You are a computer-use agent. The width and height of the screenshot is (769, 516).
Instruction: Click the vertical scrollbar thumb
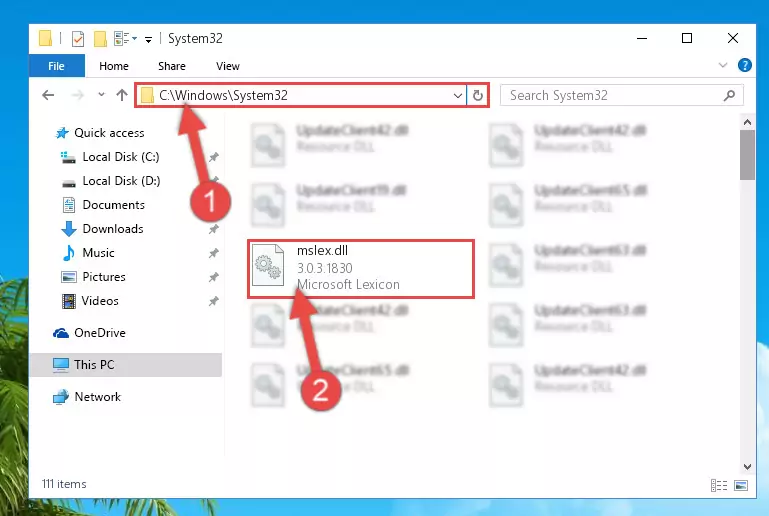[x=747, y=155]
